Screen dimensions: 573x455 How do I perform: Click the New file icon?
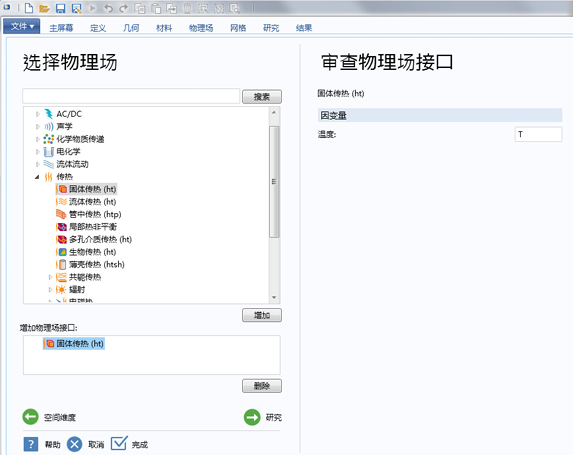(x=29, y=8)
